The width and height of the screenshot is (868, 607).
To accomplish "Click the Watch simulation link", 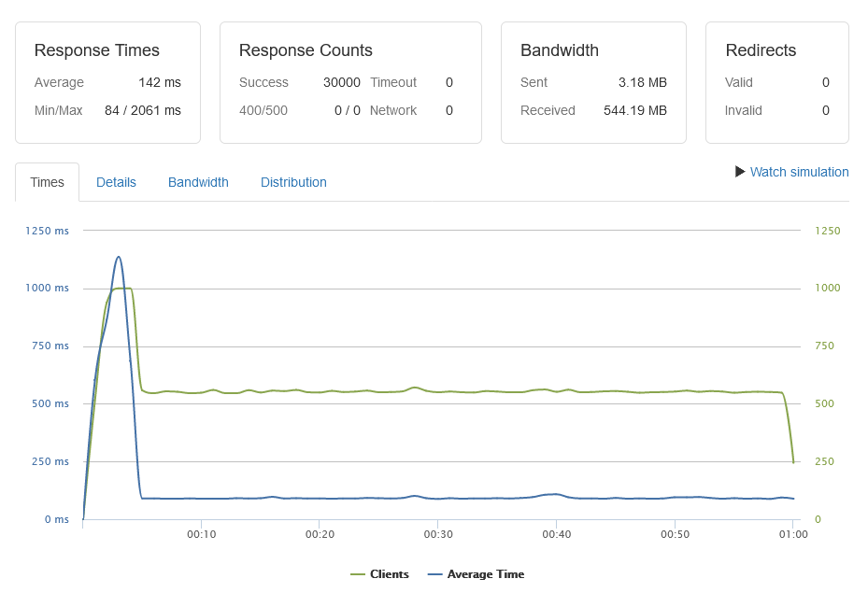I will click(799, 172).
